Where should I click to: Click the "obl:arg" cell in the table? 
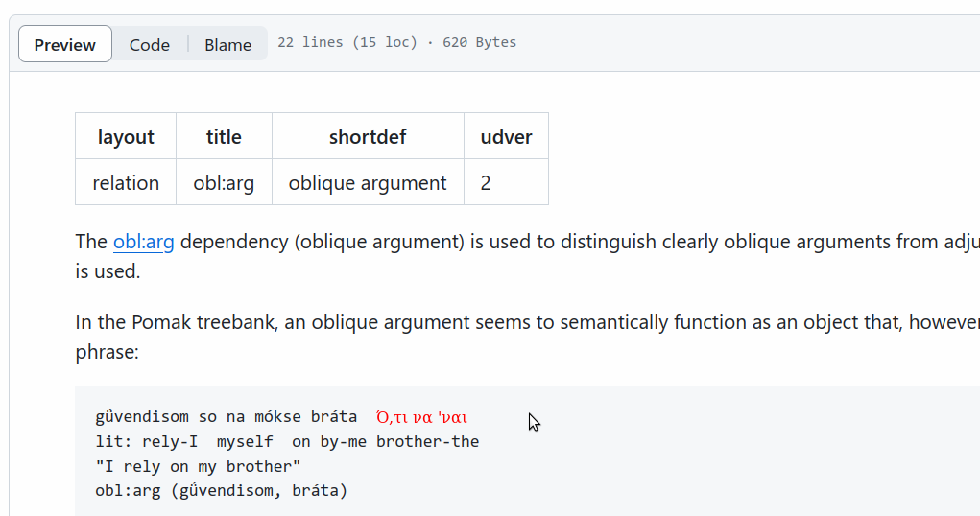click(224, 182)
